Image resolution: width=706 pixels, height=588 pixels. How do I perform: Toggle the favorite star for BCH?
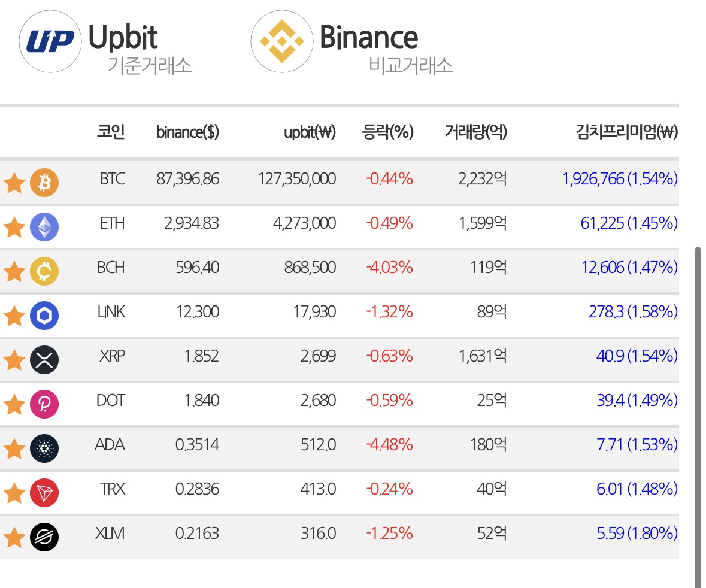point(14,271)
